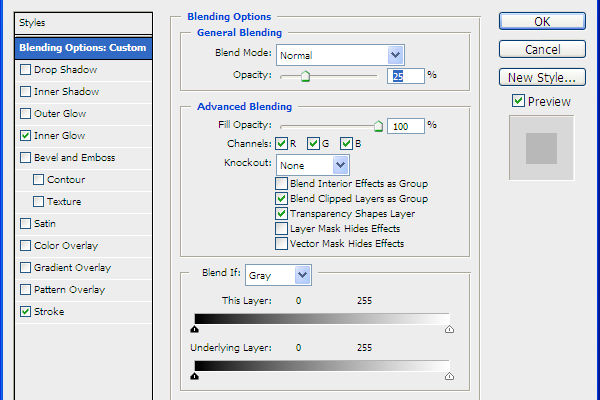Click Underlying Layer black point slider
Image resolution: width=600 pixels, height=400 pixels.
click(x=194, y=376)
